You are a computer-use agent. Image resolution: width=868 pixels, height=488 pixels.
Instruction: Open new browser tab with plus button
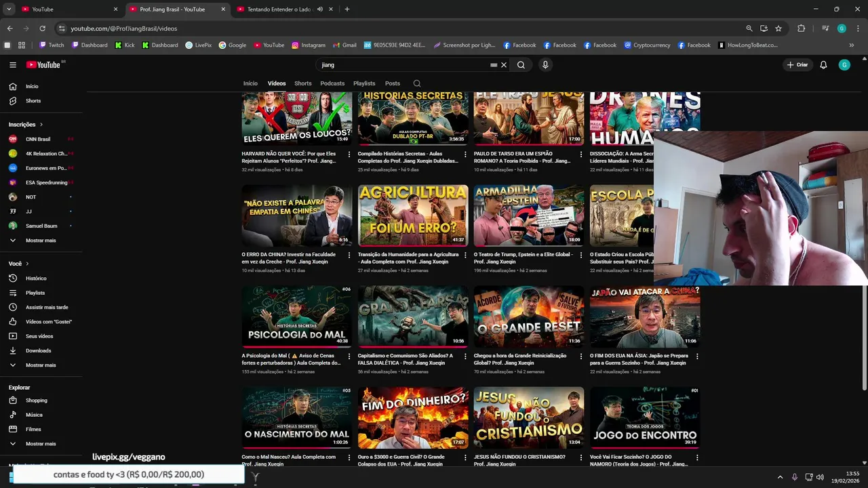click(347, 9)
